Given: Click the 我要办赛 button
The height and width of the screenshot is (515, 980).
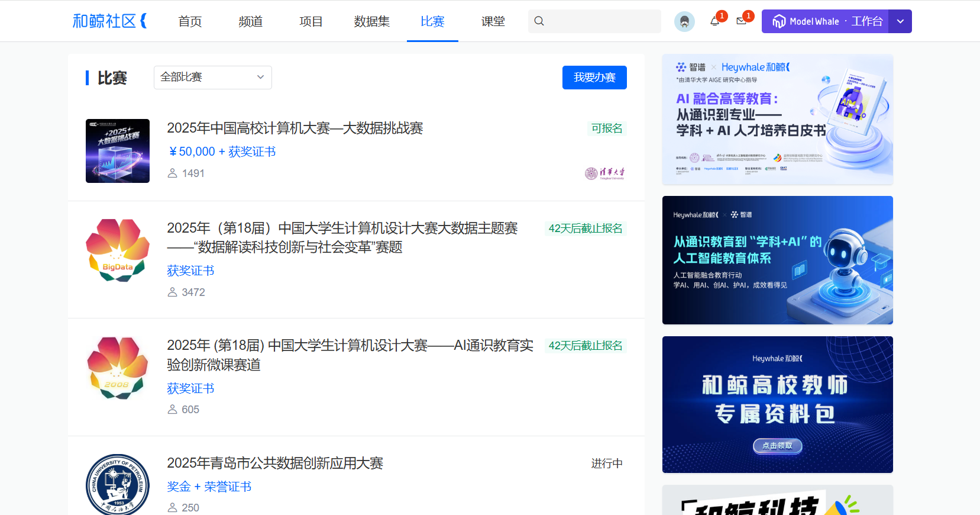Looking at the screenshot, I should 594,78.
